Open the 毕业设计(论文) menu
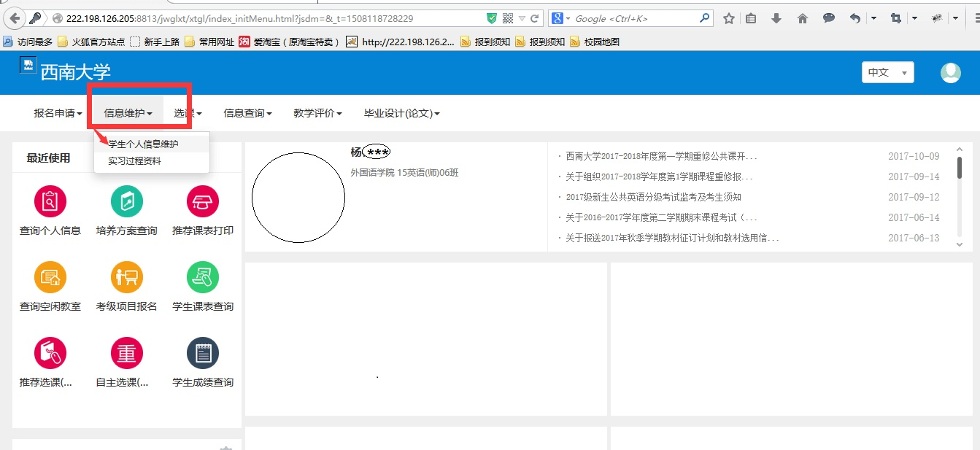The image size is (980, 450). 401,113
